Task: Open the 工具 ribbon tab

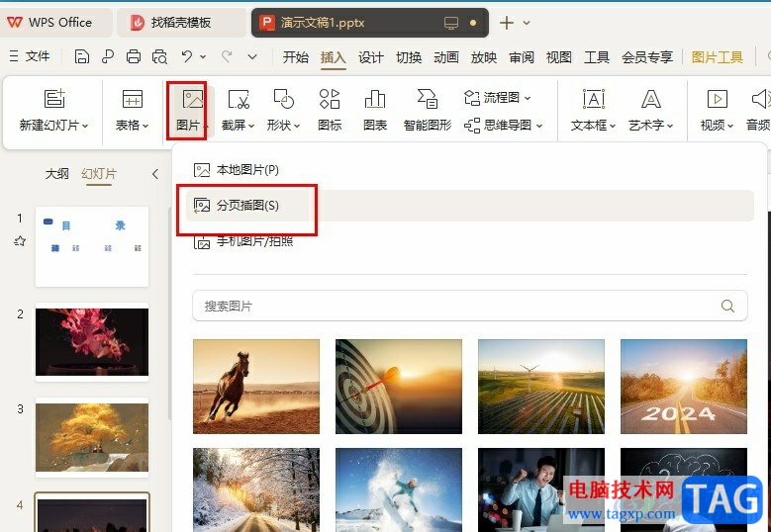Action: tap(597, 57)
